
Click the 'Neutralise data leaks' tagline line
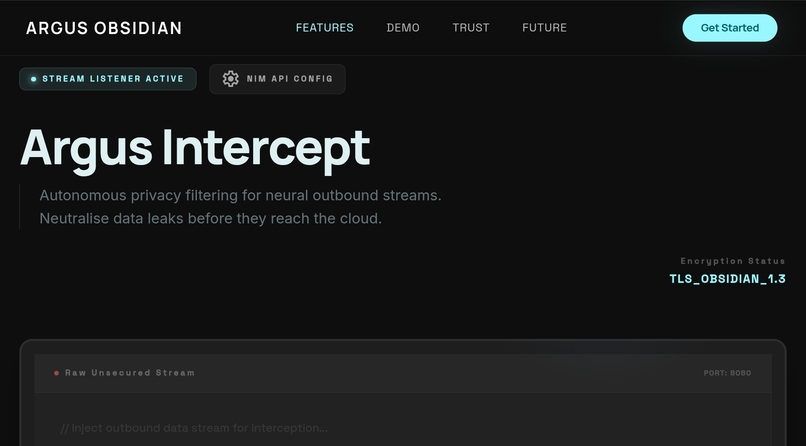[211, 218]
